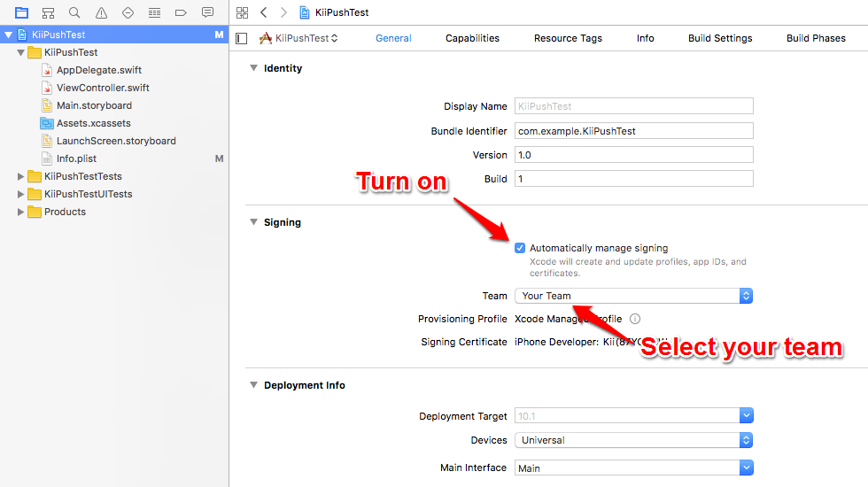Open the Symbol navigator icon
Screen dimensions: 868x487
[48, 12]
